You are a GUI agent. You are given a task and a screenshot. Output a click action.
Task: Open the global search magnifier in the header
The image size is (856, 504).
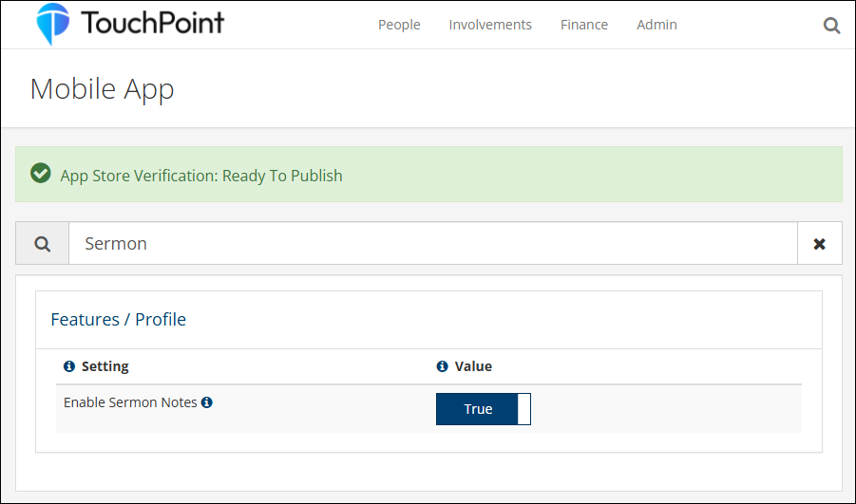click(x=831, y=26)
